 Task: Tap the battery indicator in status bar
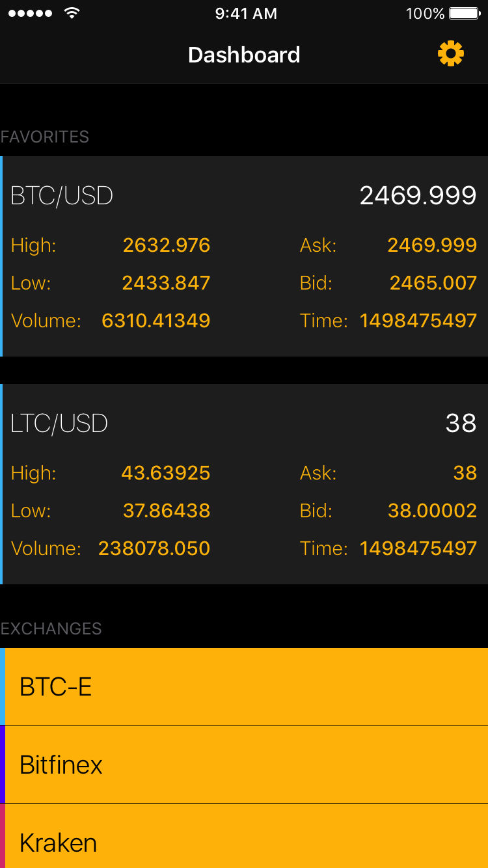click(x=464, y=14)
